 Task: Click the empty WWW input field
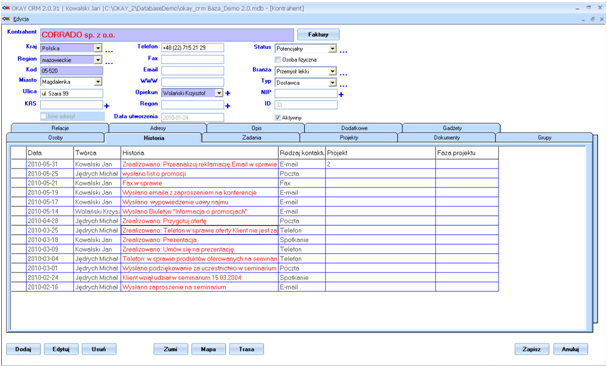tap(192, 82)
